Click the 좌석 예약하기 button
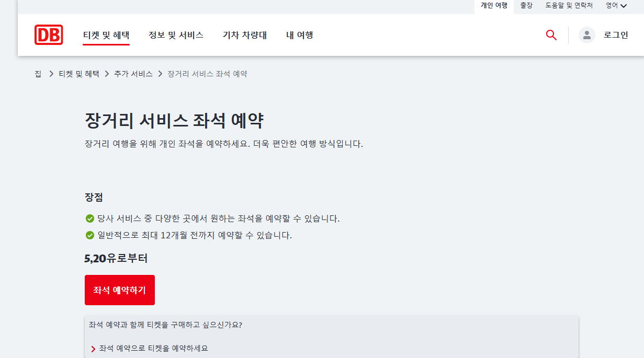 120,290
